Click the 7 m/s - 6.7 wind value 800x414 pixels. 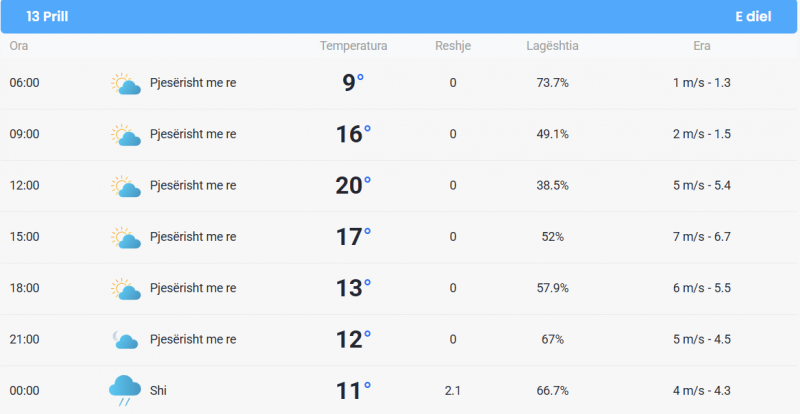point(702,237)
